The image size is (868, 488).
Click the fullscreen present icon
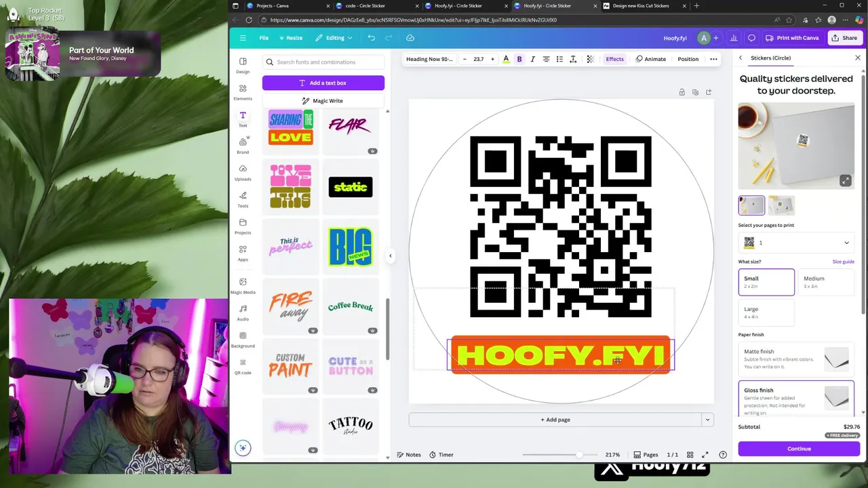(x=705, y=455)
